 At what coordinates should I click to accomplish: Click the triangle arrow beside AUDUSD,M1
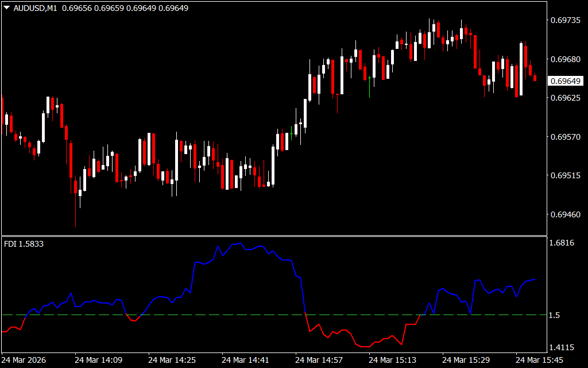(x=6, y=8)
